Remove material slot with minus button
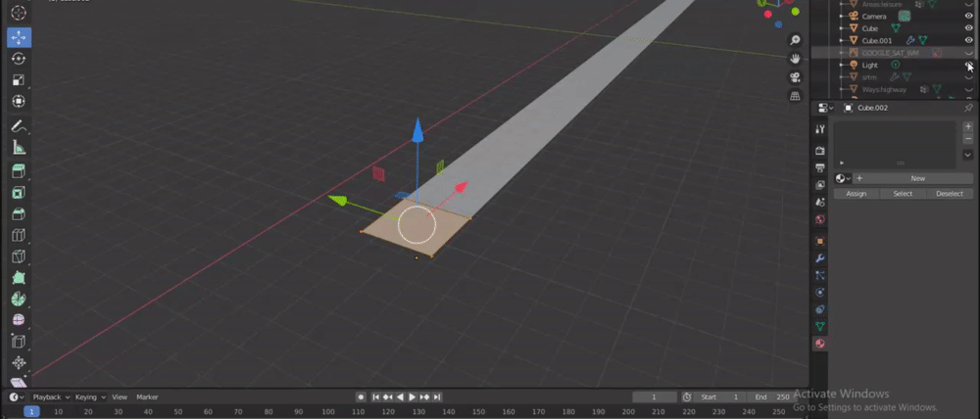The height and width of the screenshot is (419, 980). coord(968,139)
